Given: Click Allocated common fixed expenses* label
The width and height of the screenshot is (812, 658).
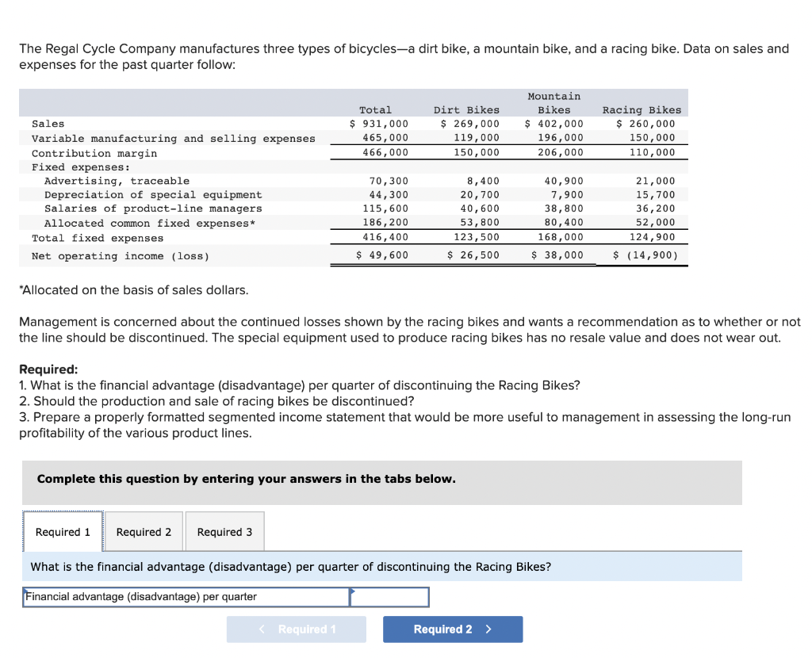Looking at the screenshot, I should coord(150,223).
